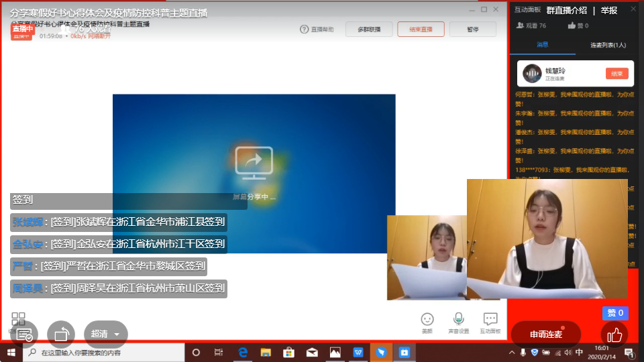This screenshot has height=362, width=644.
Task: Click the screen sharing monitor icon
Action: pos(254,163)
